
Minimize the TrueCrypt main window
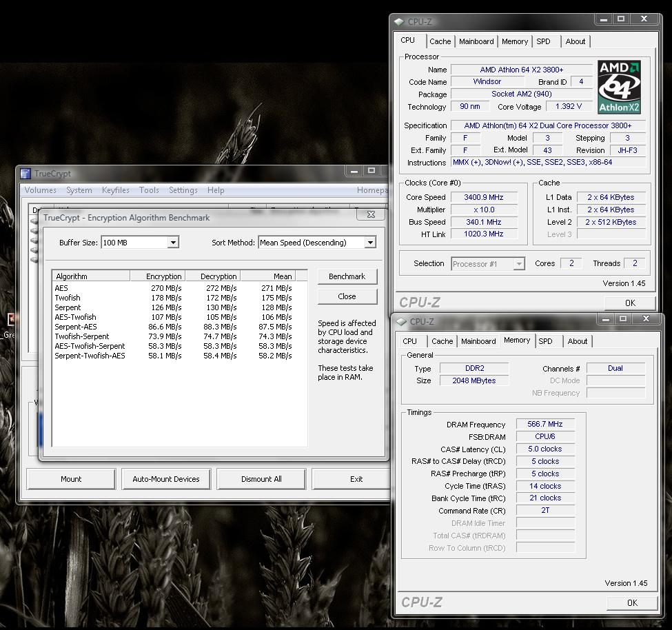click(354, 171)
